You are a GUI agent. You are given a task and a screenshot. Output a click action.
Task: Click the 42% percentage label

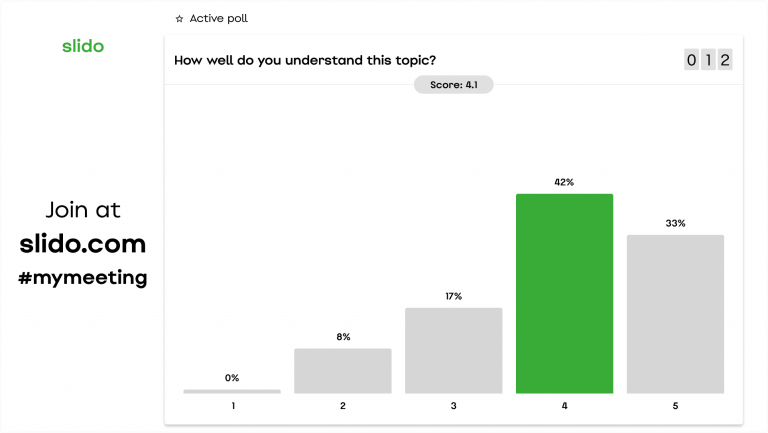[564, 182]
